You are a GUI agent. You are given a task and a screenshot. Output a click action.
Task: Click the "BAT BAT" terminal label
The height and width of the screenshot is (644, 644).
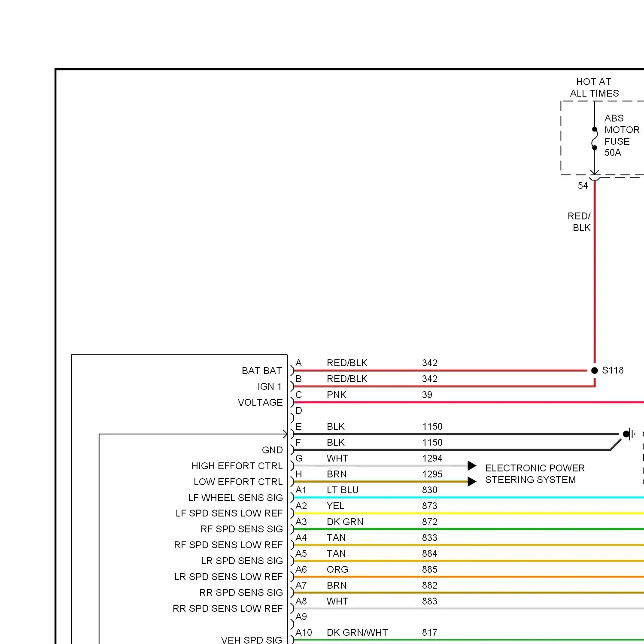point(262,371)
